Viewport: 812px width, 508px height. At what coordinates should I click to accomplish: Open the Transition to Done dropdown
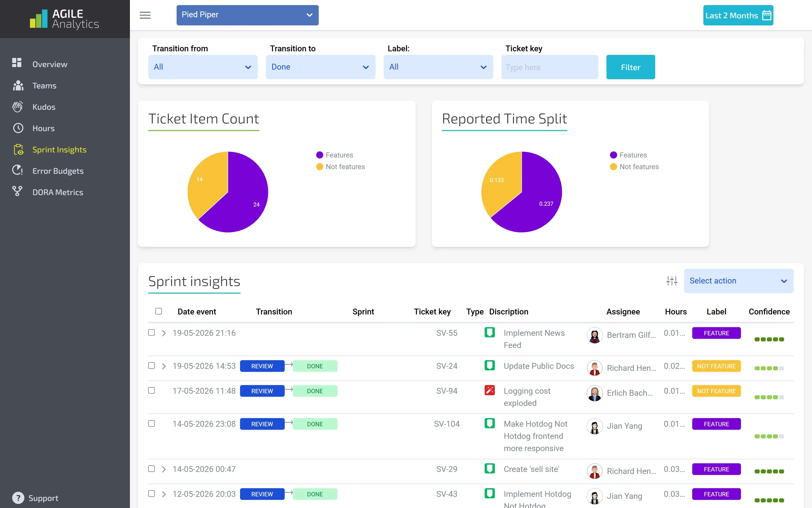coord(320,67)
